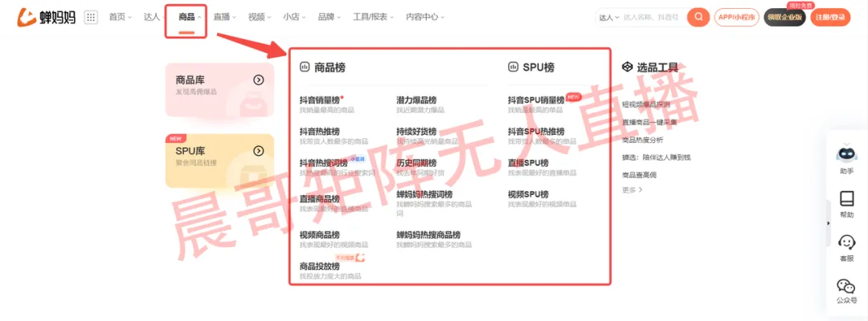Focus the 达人名称 search field

click(653, 18)
